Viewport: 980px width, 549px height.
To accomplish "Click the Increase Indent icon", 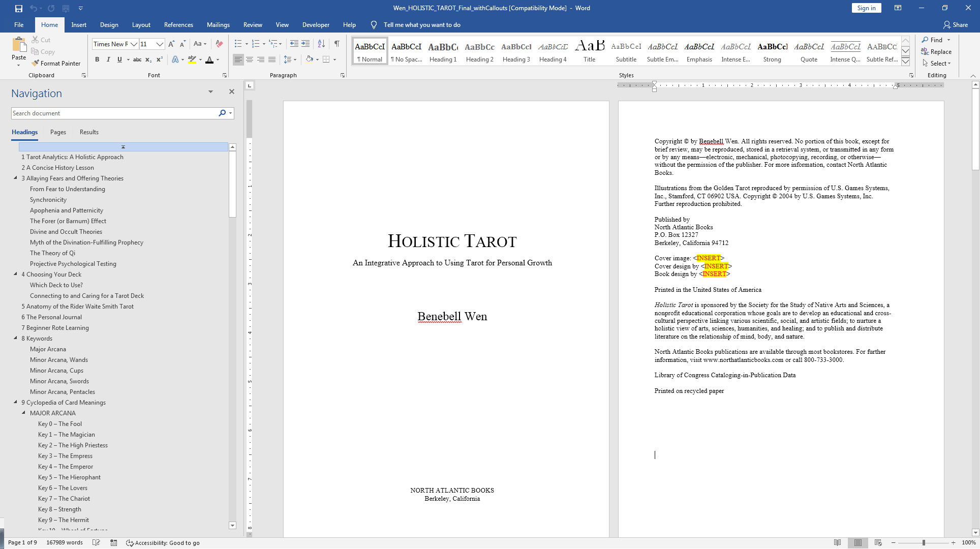I will pyautogui.click(x=305, y=44).
